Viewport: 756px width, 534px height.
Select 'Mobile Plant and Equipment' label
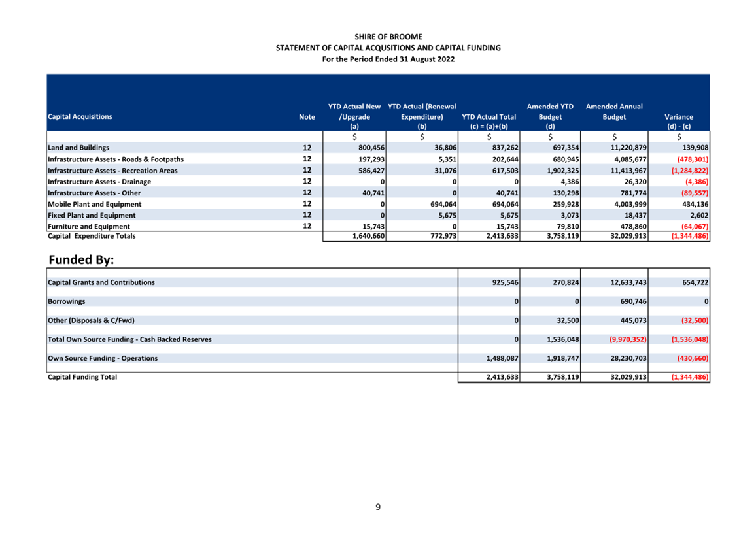(94, 205)
